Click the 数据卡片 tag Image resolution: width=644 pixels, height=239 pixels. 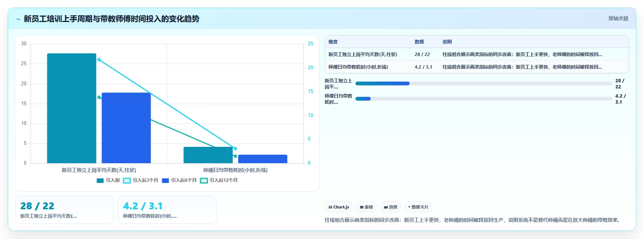[x=418, y=207]
